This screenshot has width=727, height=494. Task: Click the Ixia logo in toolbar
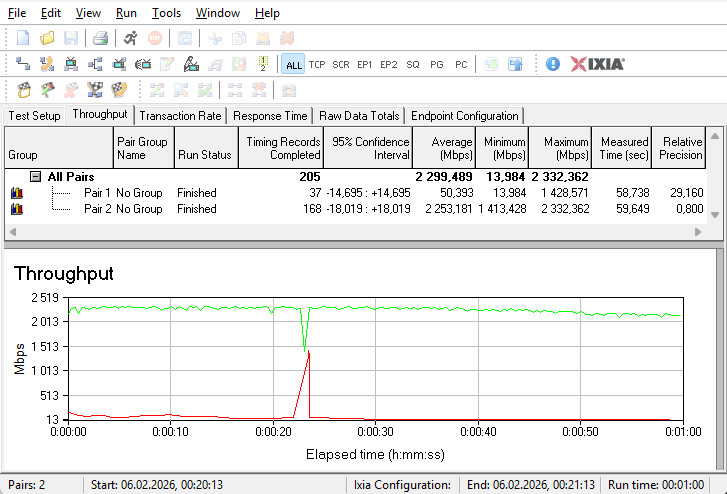click(x=598, y=64)
